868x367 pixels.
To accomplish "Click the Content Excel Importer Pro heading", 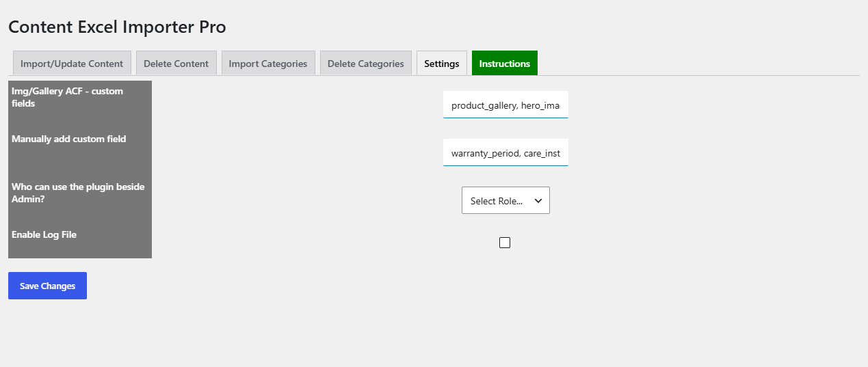I will (x=117, y=27).
